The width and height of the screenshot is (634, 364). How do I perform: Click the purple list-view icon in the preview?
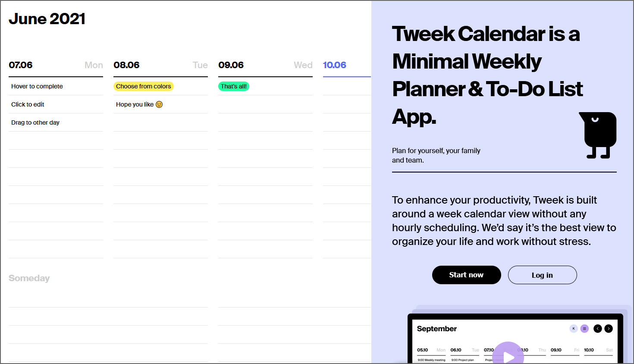coord(584,328)
